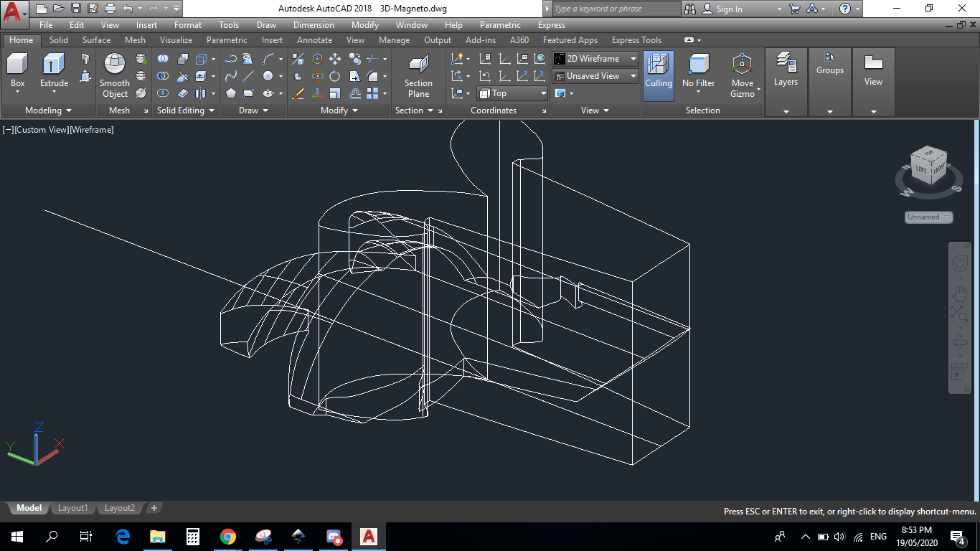Click the Save icon in quick access
The image size is (980, 551).
pos(75,9)
